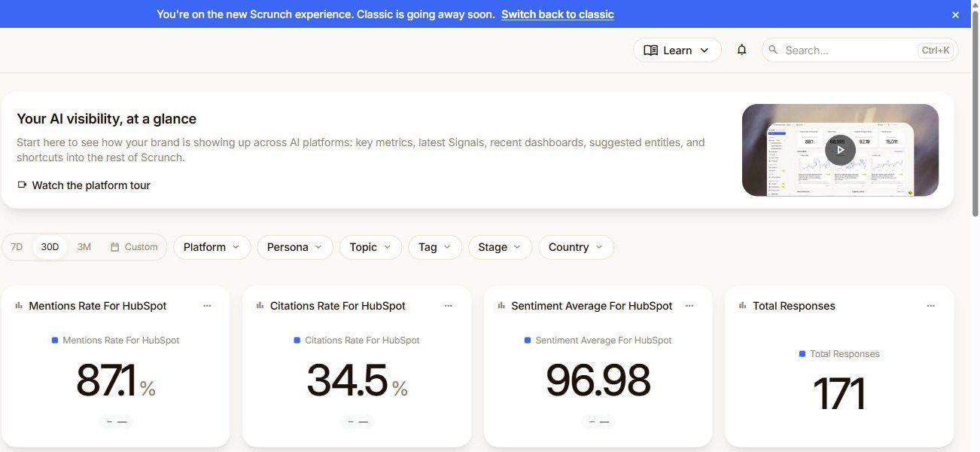Click the Total Responses card title
Image resolution: width=980 pixels, height=452 pixels.
pos(794,306)
